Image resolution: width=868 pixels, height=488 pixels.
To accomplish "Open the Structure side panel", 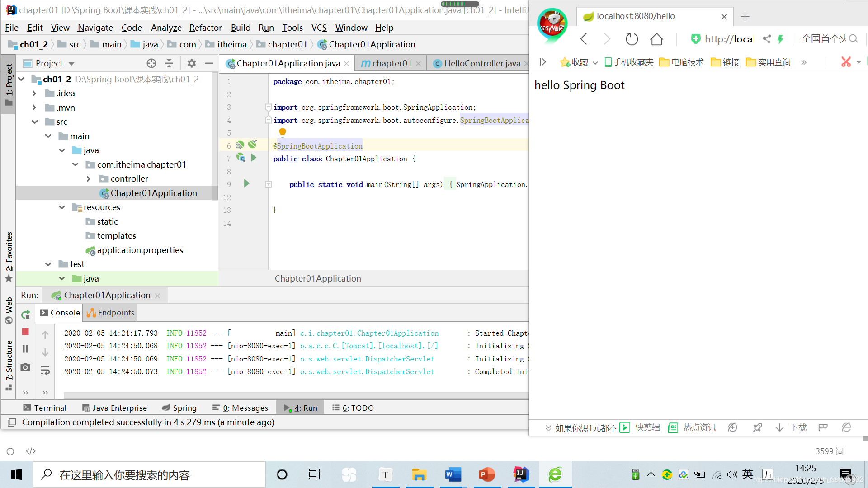I will pos(9,365).
